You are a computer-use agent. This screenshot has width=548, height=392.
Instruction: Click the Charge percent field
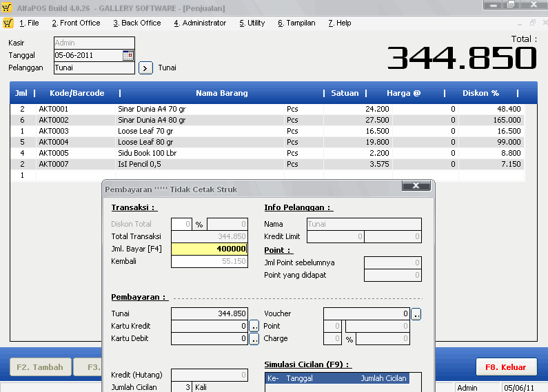[332, 339]
